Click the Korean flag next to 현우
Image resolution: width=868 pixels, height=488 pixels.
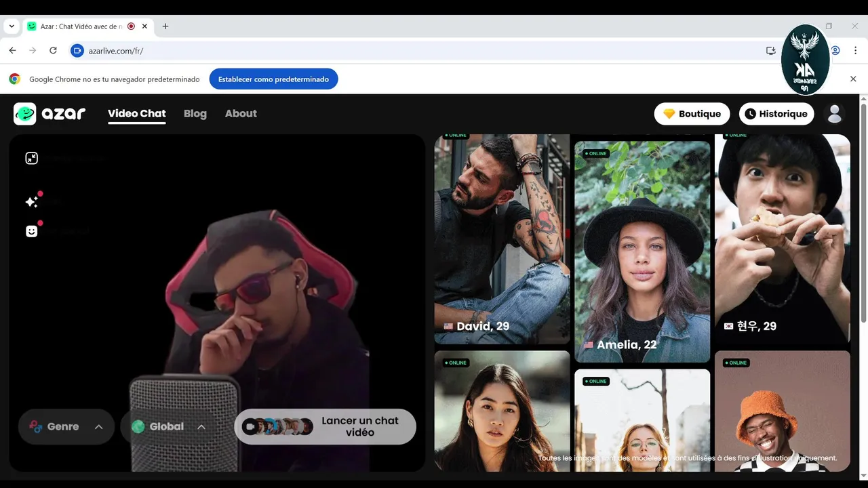click(728, 327)
